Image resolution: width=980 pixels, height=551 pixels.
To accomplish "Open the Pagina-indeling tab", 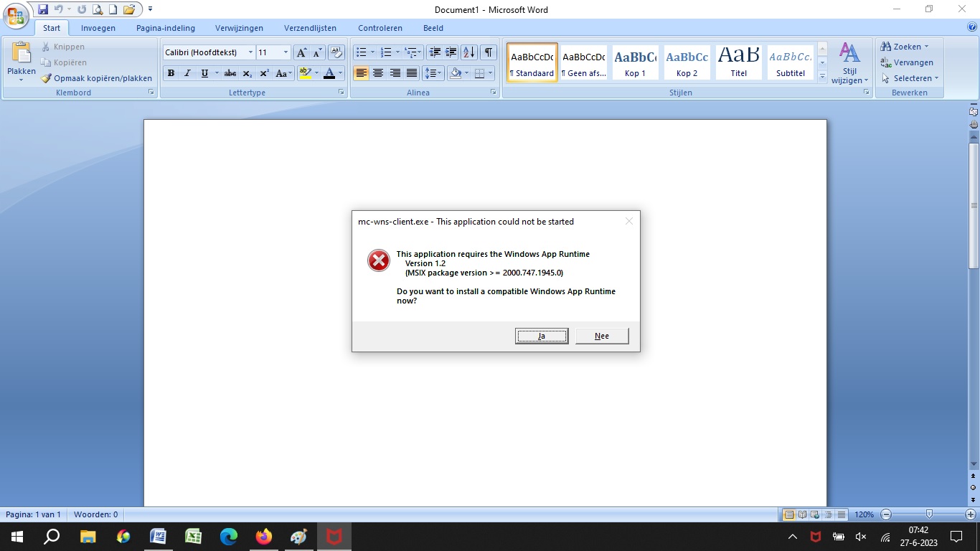I will (166, 28).
